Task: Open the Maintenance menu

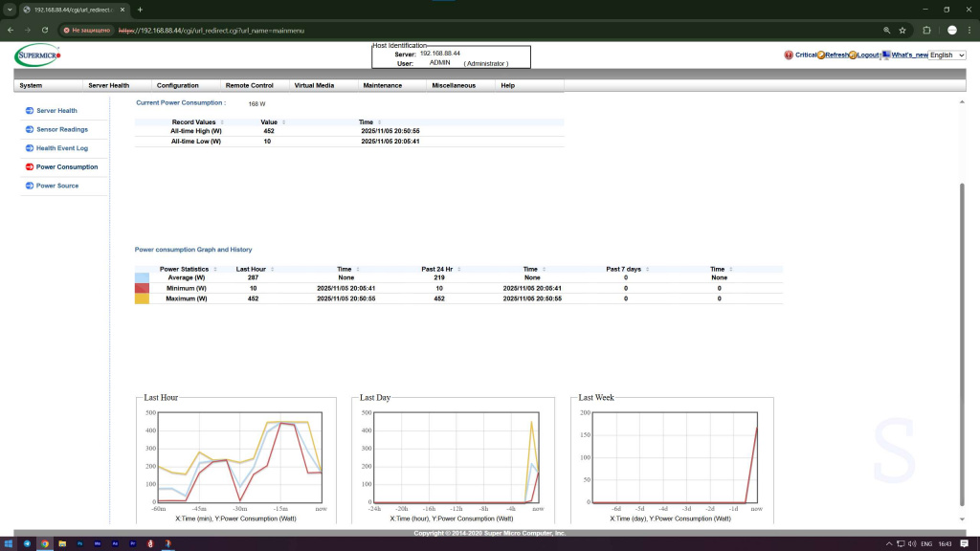Action: pyautogui.click(x=382, y=85)
